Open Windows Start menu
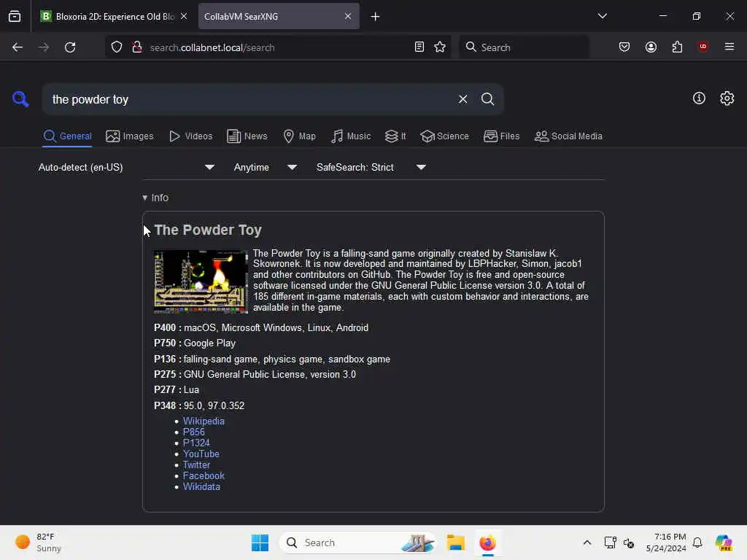Viewport: 747px width, 560px height. [260, 542]
